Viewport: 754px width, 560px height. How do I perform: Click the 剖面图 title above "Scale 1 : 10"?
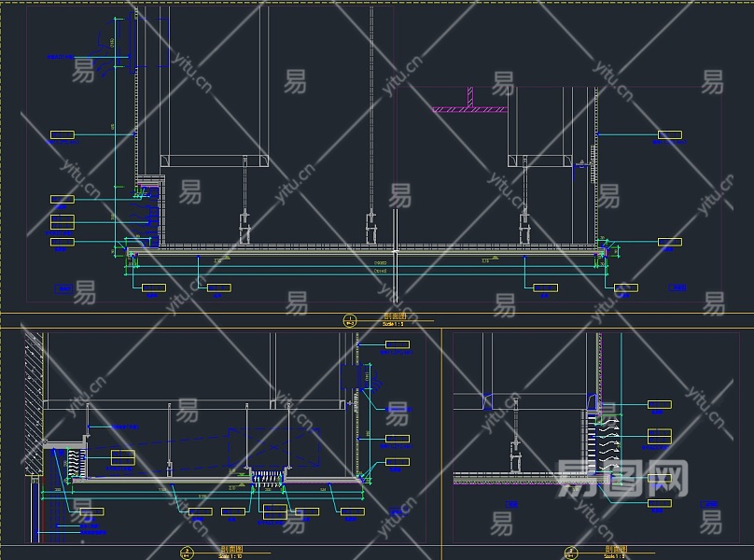tap(231, 549)
